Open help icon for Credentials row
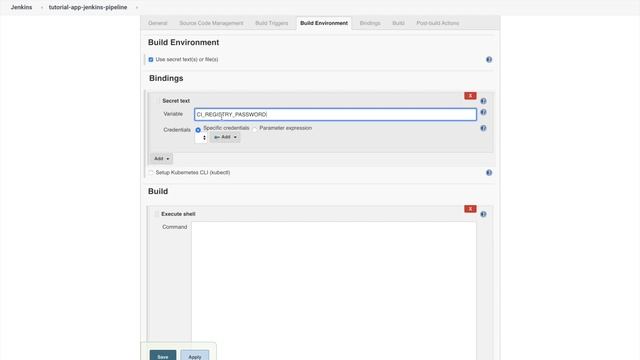 click(x=483, y=128)
